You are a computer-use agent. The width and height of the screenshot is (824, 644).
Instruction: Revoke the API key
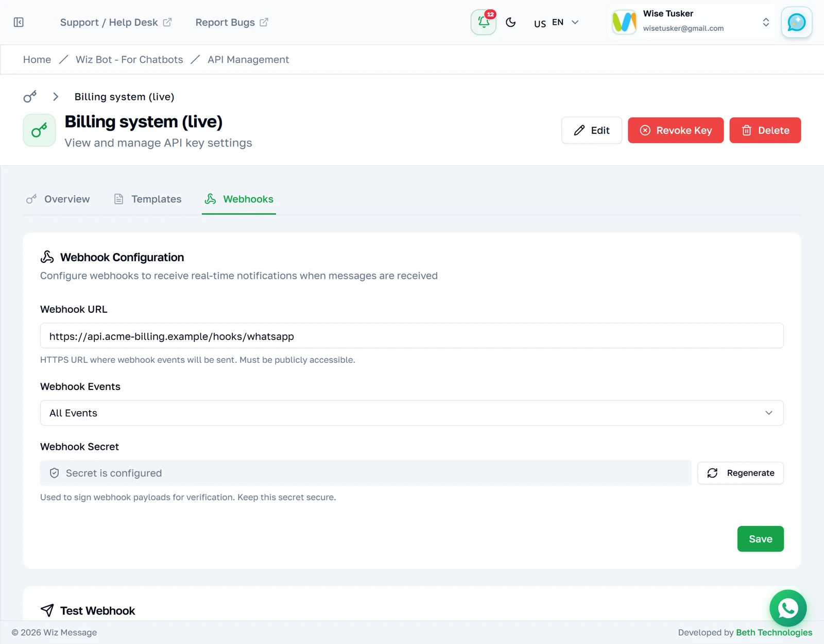[676, 130]
